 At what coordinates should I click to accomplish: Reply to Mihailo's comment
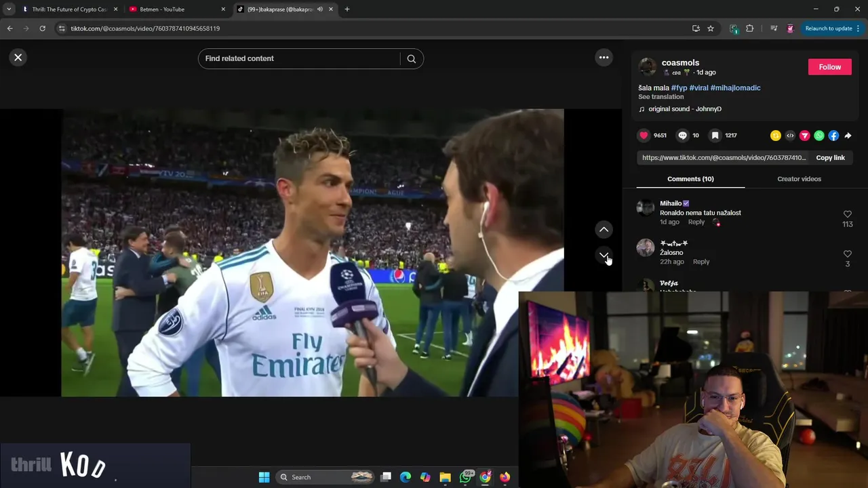(x=696, y=222)
